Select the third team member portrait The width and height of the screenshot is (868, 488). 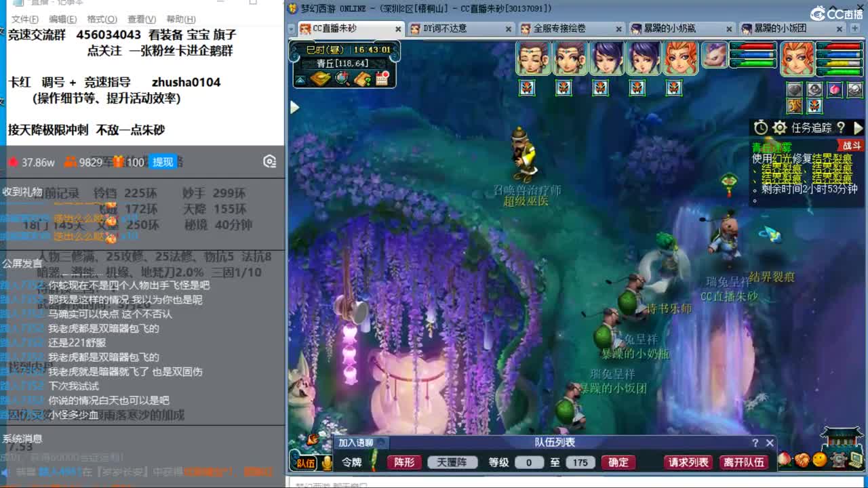click(606, 58)
